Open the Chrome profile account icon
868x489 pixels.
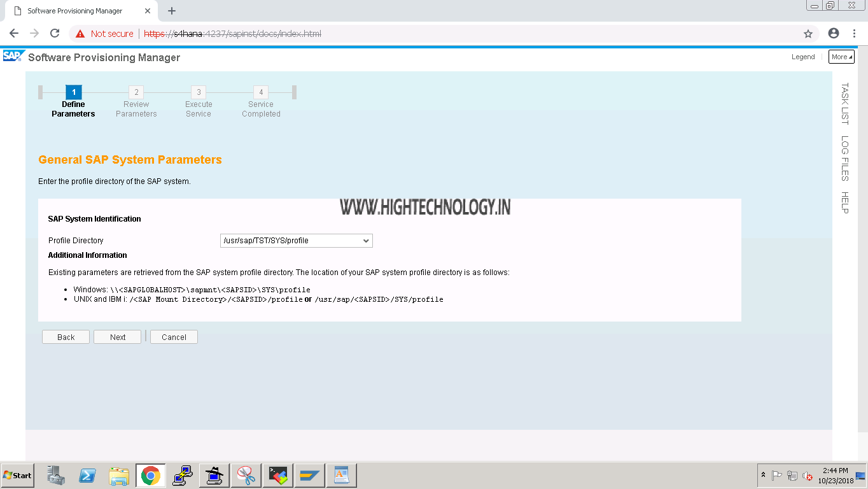pos(834,34)
